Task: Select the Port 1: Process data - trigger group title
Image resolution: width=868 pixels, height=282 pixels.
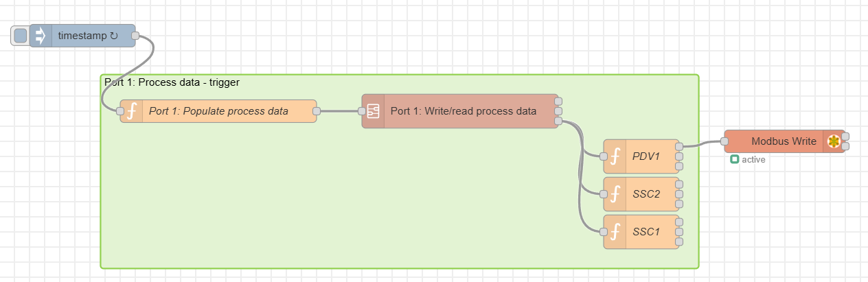Action: (x=172, y=82)
